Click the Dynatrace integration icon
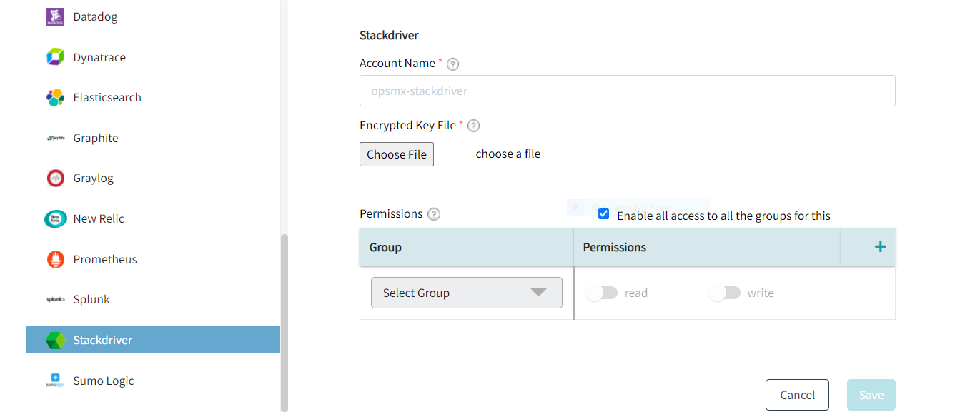980x412 pixels. tap(54, 56)
